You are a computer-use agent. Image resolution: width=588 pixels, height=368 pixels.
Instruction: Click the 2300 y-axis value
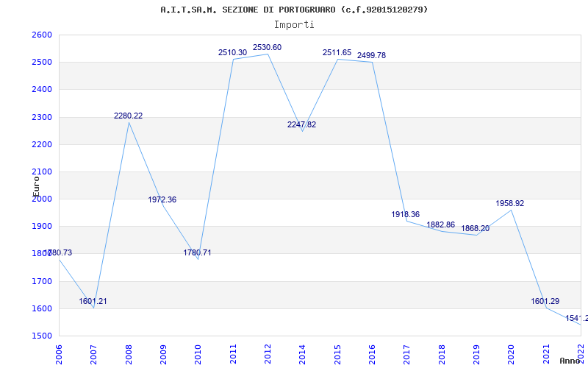pyautogui.click(x=42, y=117)
